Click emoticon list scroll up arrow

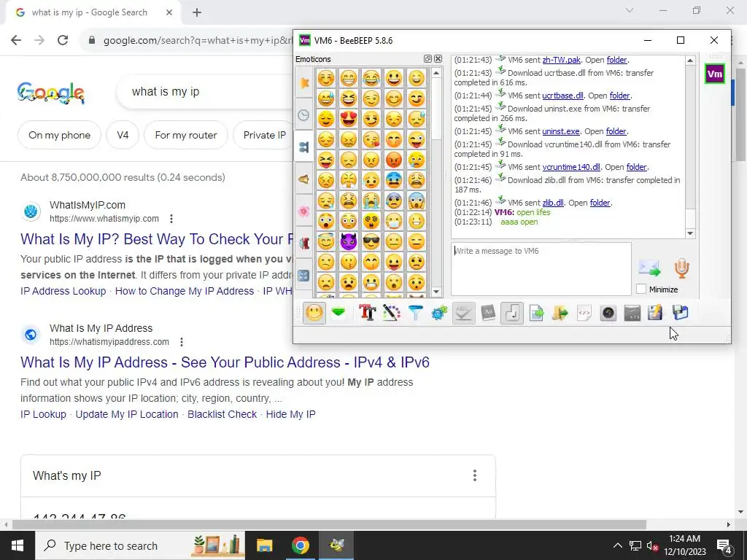(x=436, y=73)
